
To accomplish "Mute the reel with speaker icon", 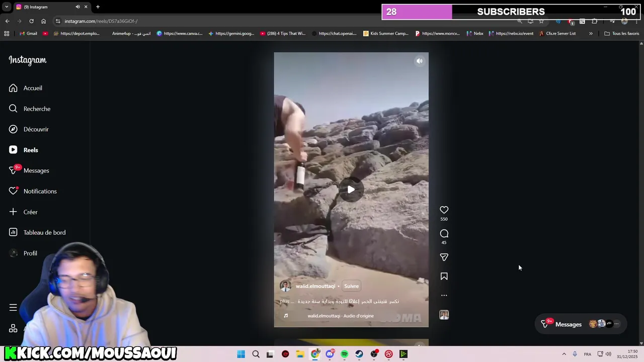I will (x=419, y=61).
